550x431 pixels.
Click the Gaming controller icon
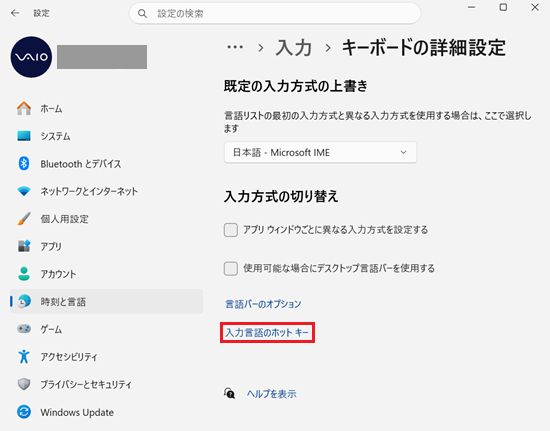click(x=24, y=329)
